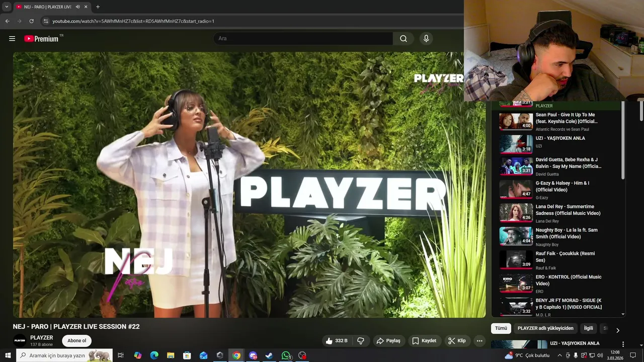Open the tab search dropdown arrow
The width and height of the screenshot is (644, 362).
7,7
